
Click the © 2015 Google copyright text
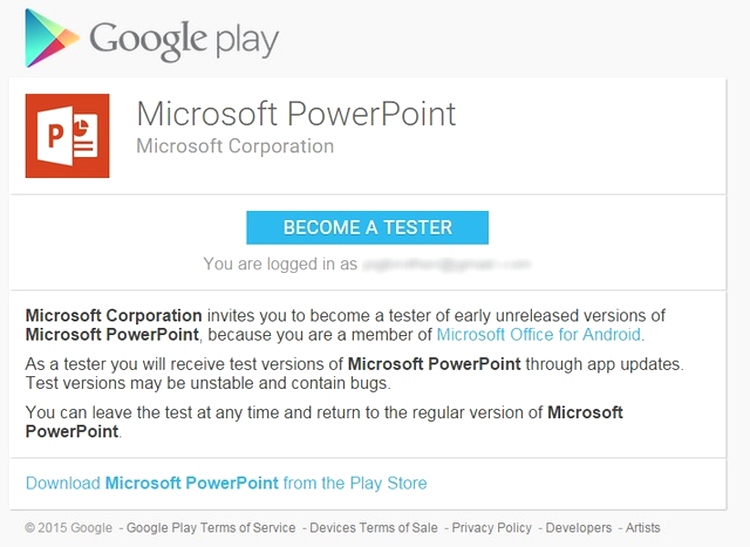click(x=69, y=528)
